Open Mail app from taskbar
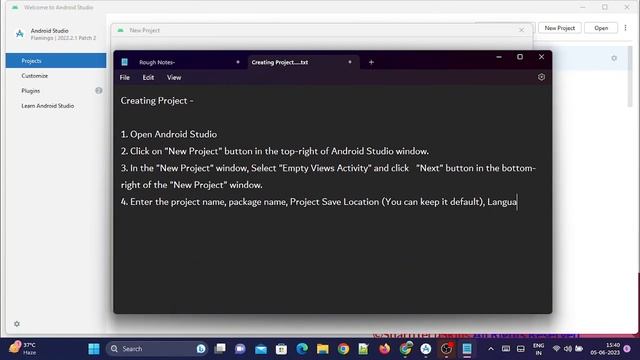This screenshot has width=640, height=360. point(261,349)
